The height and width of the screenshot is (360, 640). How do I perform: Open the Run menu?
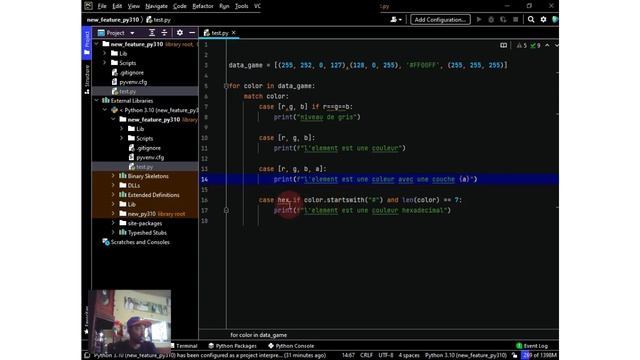tap(224, 6)
